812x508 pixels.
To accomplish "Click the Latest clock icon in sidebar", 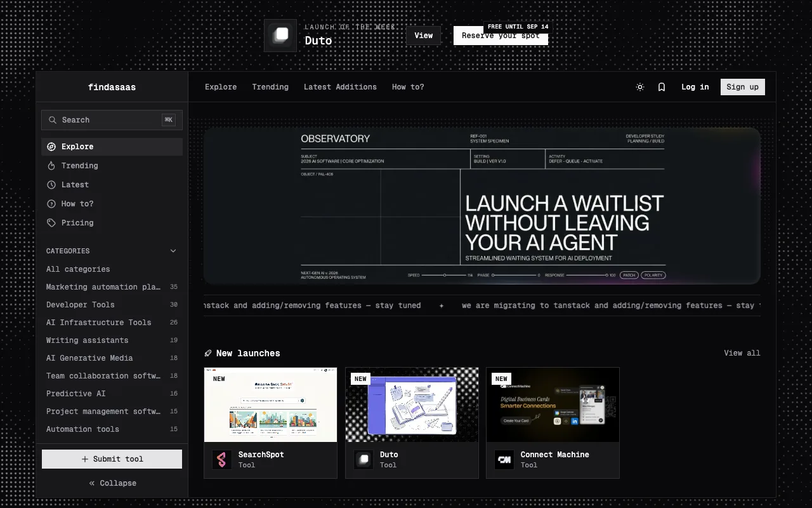I will point(51,185).
